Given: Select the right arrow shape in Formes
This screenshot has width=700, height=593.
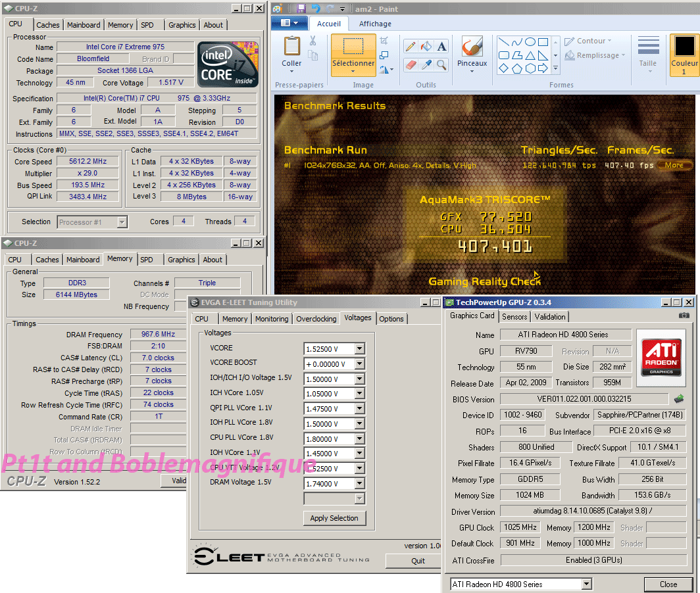Looking at the screenshot, I should (543, 68).
